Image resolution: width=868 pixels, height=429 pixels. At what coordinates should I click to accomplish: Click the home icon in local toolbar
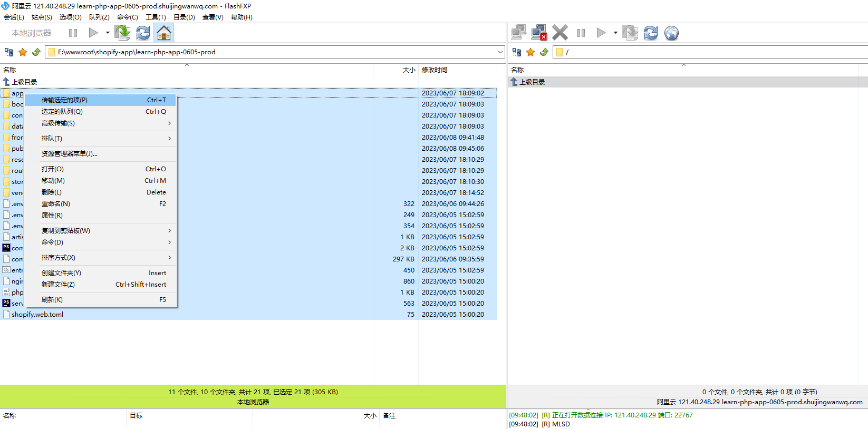click(164, 33)
